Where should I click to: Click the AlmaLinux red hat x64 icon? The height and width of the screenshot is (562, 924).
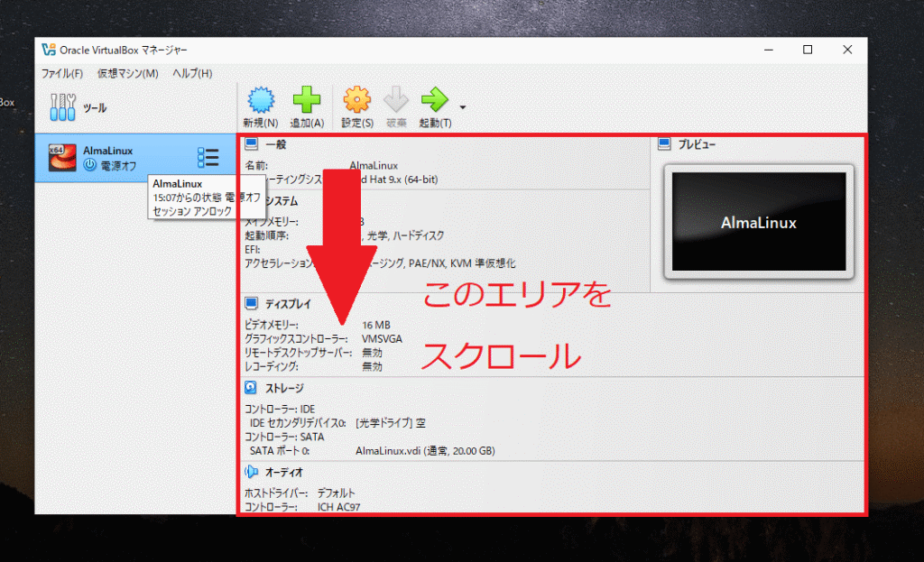(x=62, y=157)
